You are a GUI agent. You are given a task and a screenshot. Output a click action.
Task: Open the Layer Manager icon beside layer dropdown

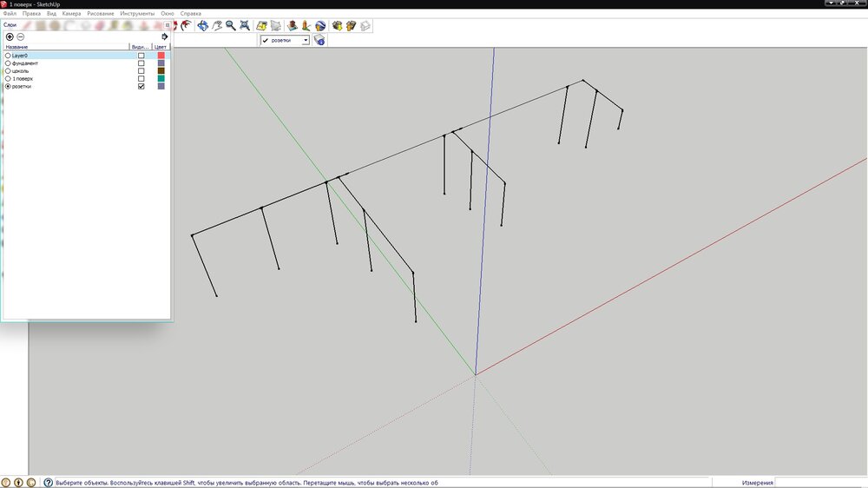319,40
